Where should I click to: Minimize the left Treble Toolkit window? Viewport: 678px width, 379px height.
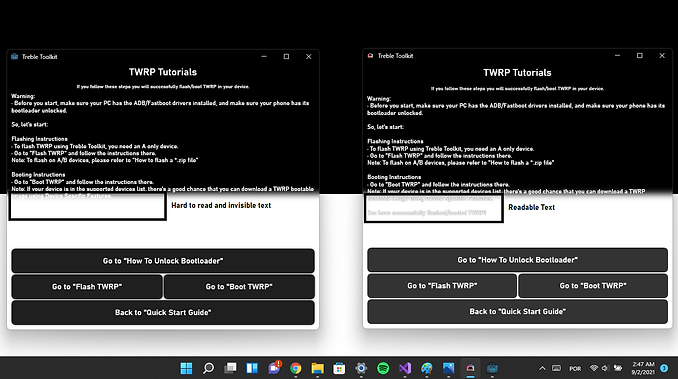[x=264, y=57]
